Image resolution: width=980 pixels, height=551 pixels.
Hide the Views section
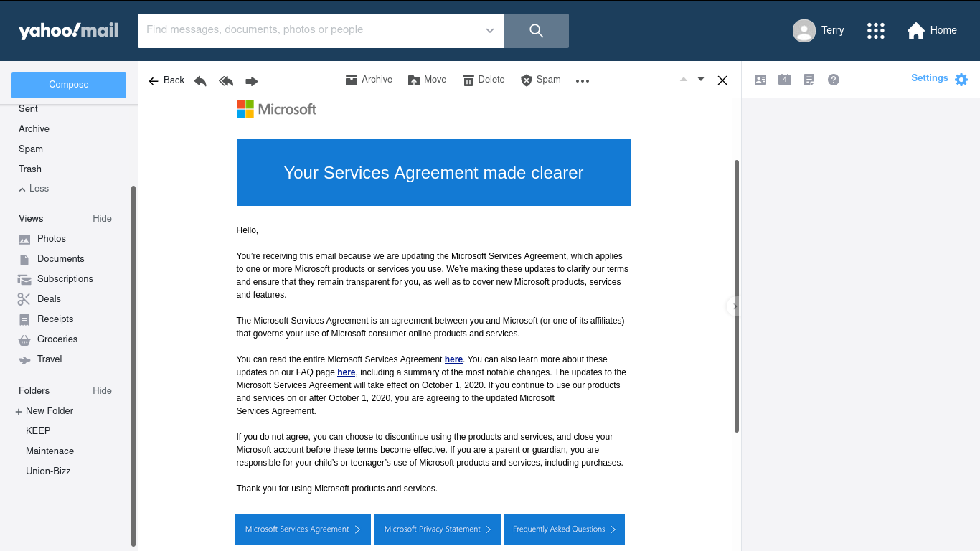click(x=102, y=219)
